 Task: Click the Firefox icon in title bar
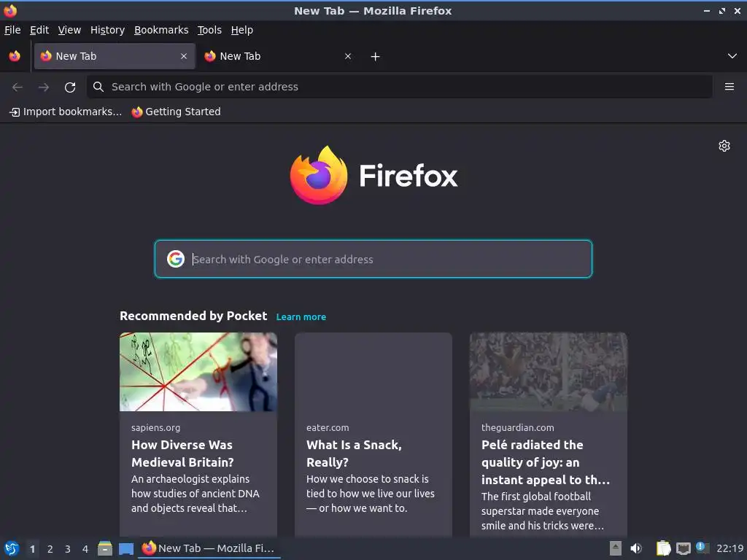pos(10,10)
